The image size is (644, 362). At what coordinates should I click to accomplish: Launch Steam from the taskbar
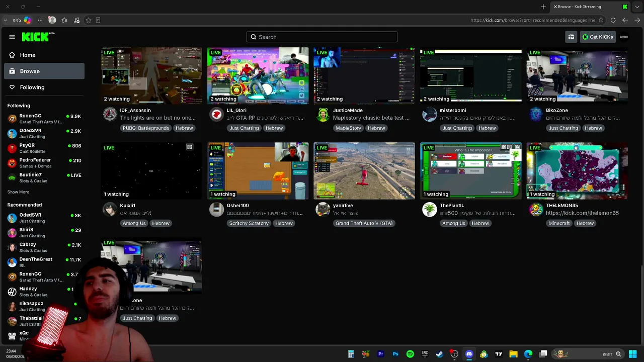tap(440, 354)
